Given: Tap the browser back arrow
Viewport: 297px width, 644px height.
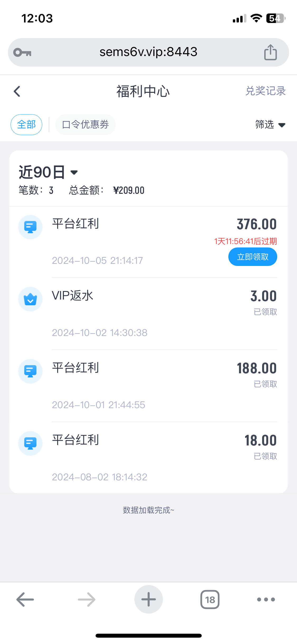Looking at the screenshot, I should 25,599.
